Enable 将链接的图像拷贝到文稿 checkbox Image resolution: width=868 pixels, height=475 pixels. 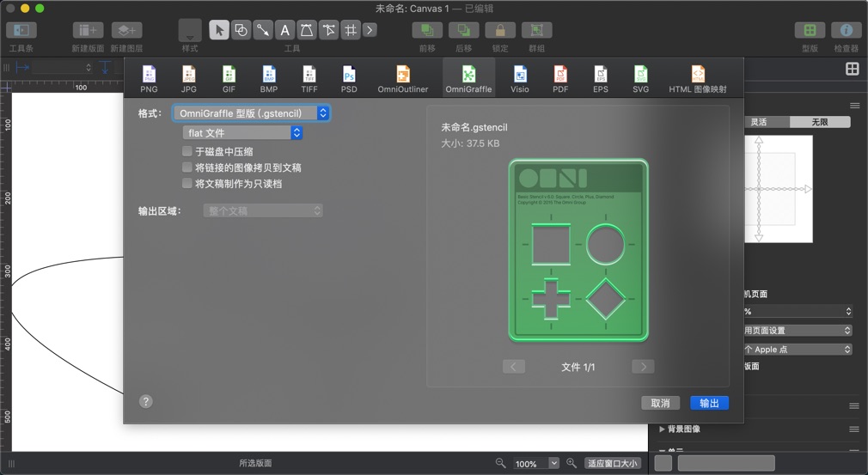[x=187, y=167]
